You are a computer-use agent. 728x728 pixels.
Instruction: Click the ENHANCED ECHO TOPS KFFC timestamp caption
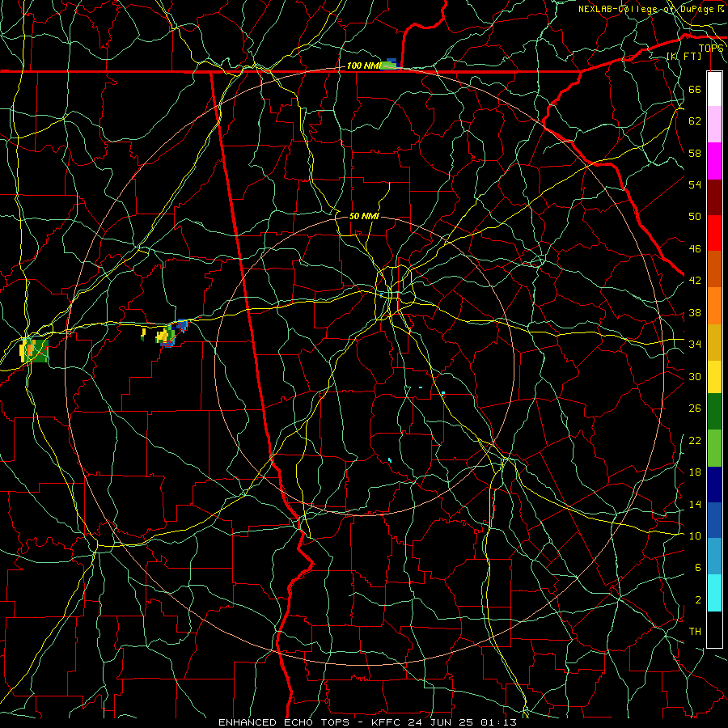368,722
